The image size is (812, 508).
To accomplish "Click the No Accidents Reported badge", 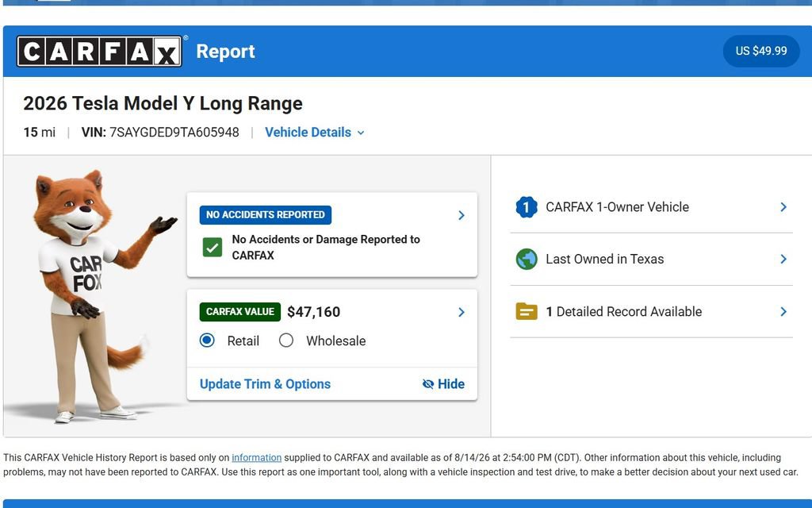I will pyautogui.click(x=265, y=214).
